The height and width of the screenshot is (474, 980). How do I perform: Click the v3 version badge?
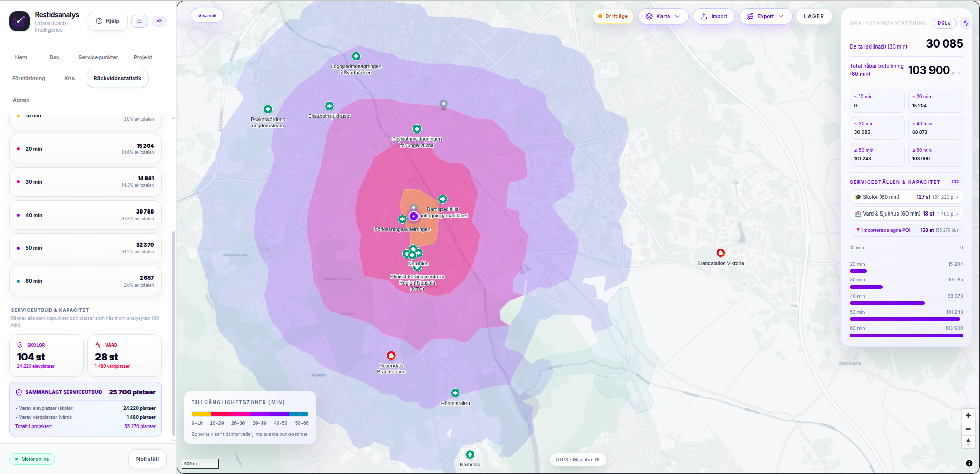[x=159, y=21]
